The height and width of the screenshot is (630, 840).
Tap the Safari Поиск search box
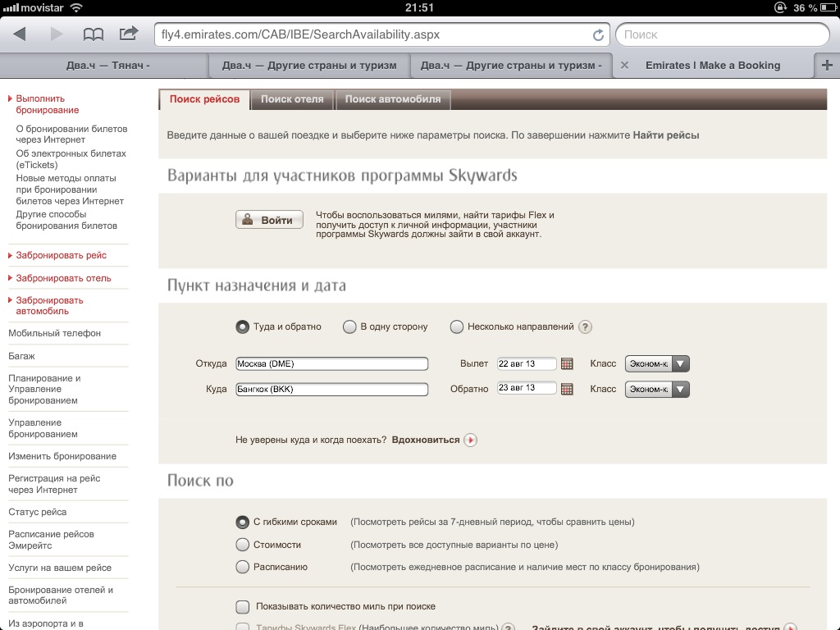(x=722, y=34)
